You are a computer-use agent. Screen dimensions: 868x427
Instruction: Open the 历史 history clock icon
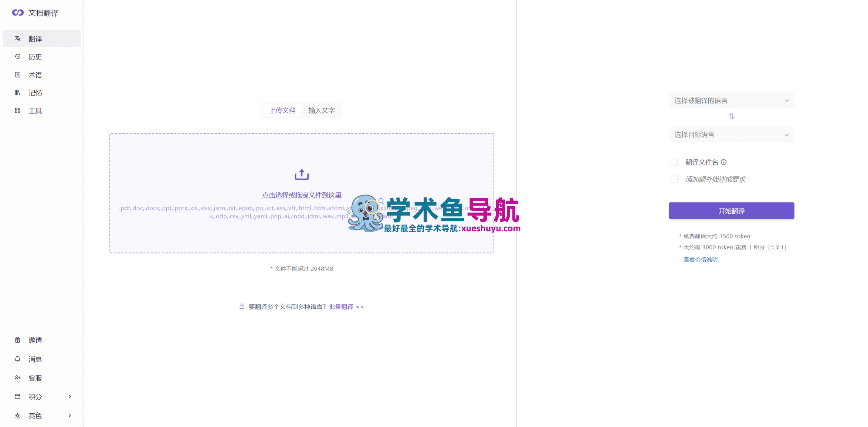pos(17,57)
